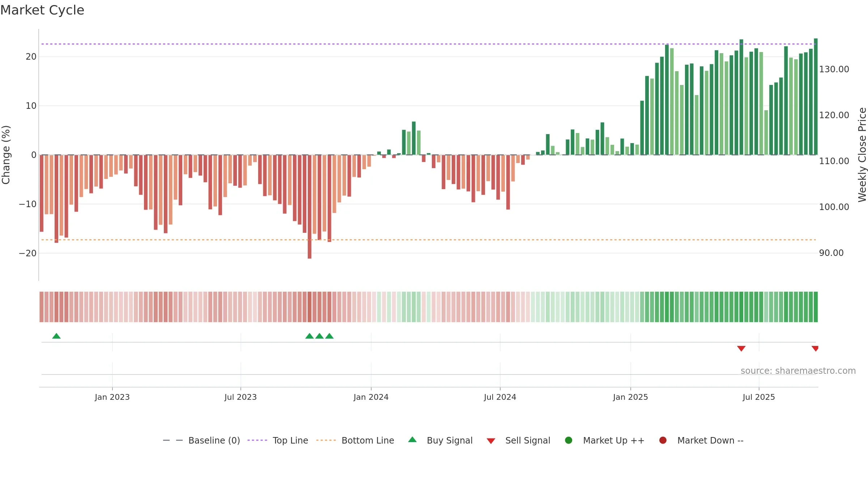Click the Jul 2023 axis label
The image size is (868, 488).
point(241,397)
